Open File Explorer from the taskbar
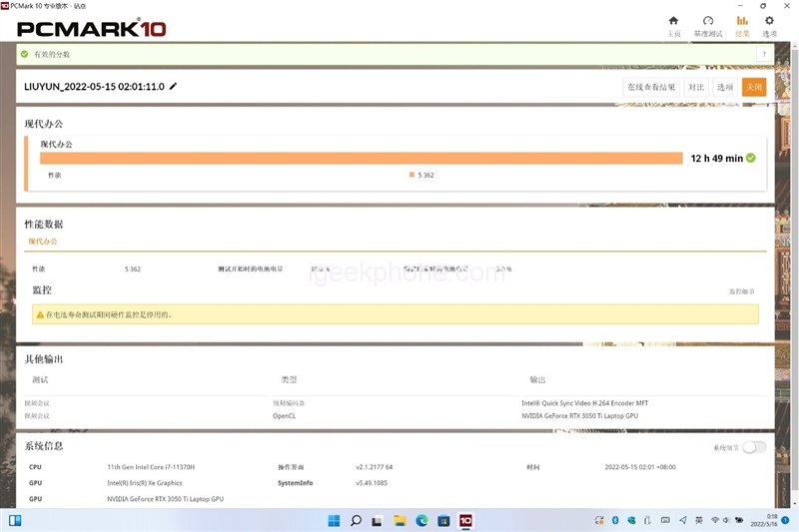The height and width of the screenshot is (532, 799). [x=399, y=520]
